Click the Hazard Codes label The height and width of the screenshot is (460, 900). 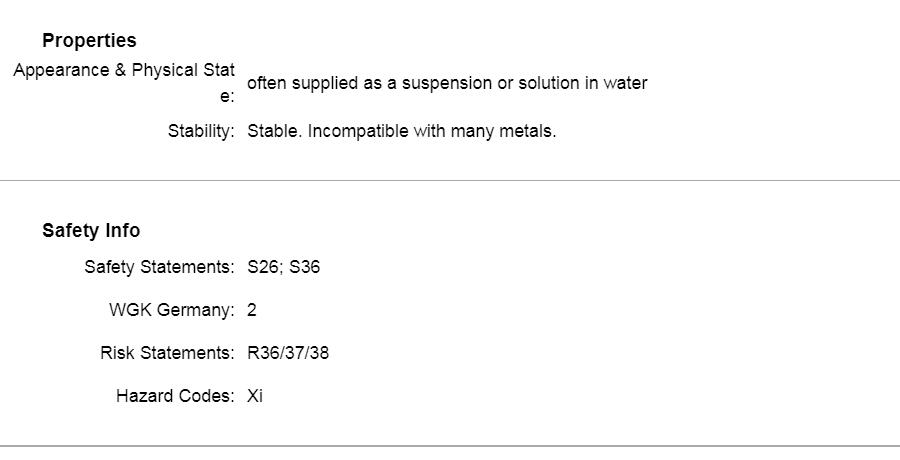point(175,396)
